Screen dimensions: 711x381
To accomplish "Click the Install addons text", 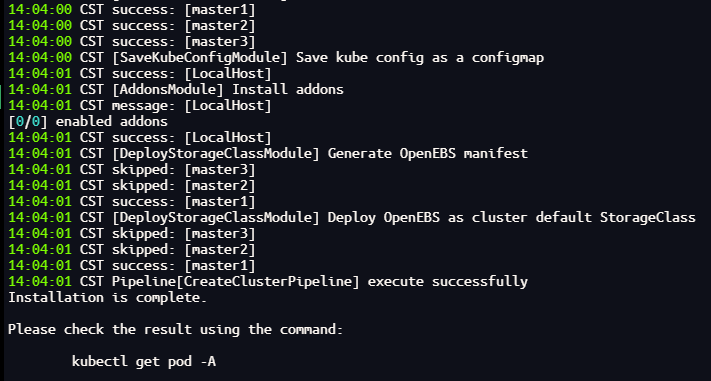I will pos(288,89).
